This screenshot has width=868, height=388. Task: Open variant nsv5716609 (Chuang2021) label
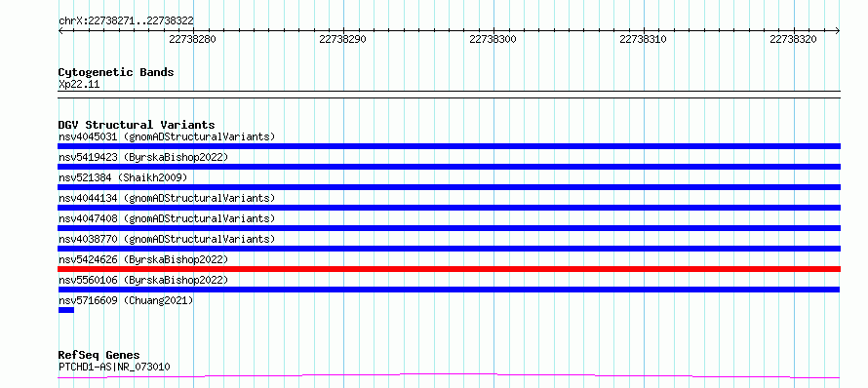[126, 300]
